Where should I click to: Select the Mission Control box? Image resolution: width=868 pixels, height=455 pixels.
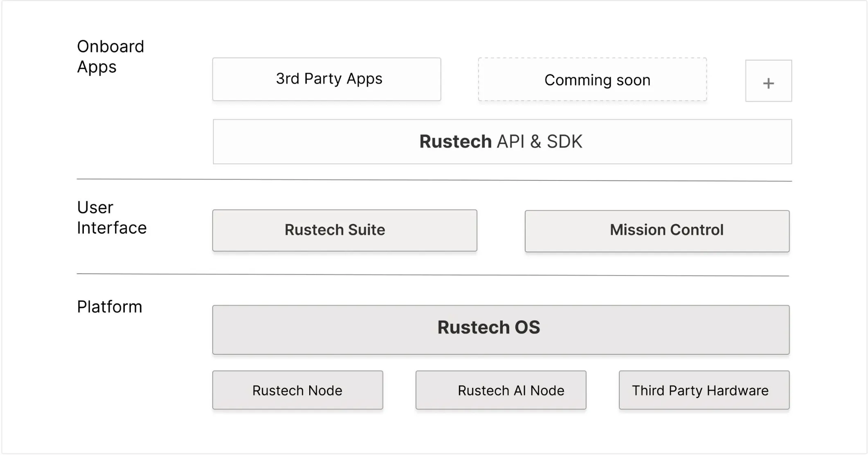[x=657, y=231]
